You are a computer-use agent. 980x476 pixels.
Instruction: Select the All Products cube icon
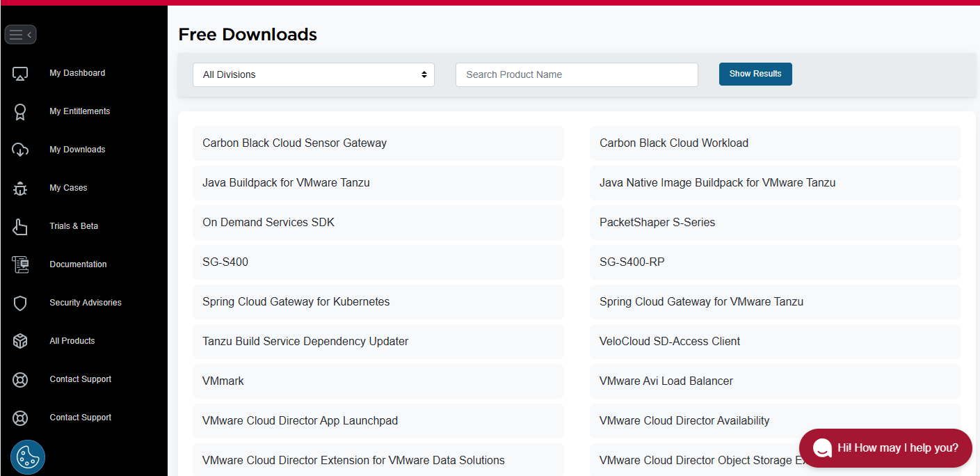coord(20,340)
